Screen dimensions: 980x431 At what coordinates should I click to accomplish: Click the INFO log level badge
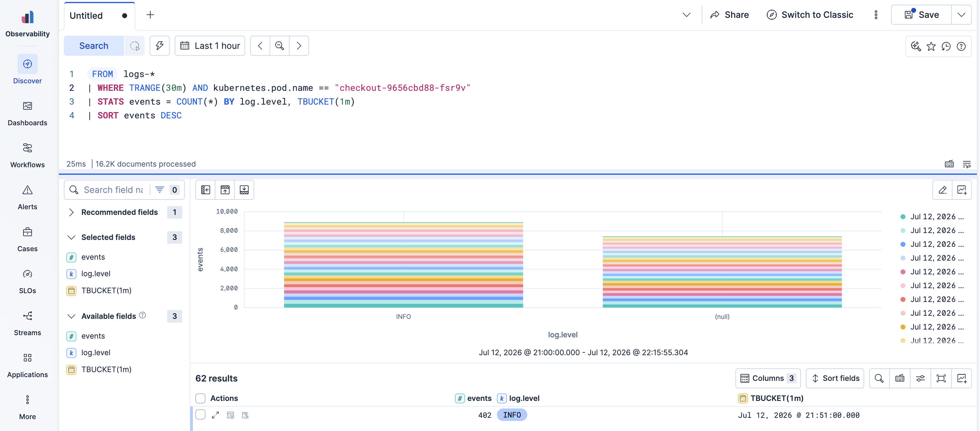pos(512,415)
